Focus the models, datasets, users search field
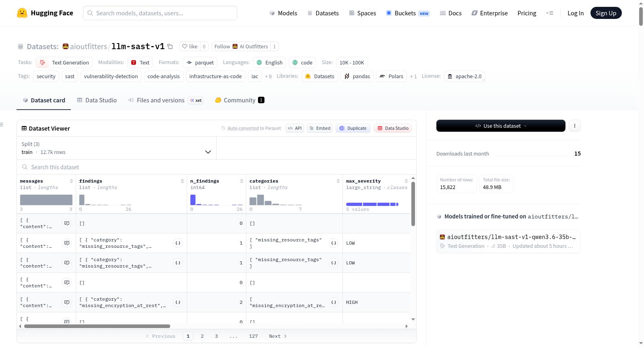Viewport: 644px width, 347px height. point(160,13)
